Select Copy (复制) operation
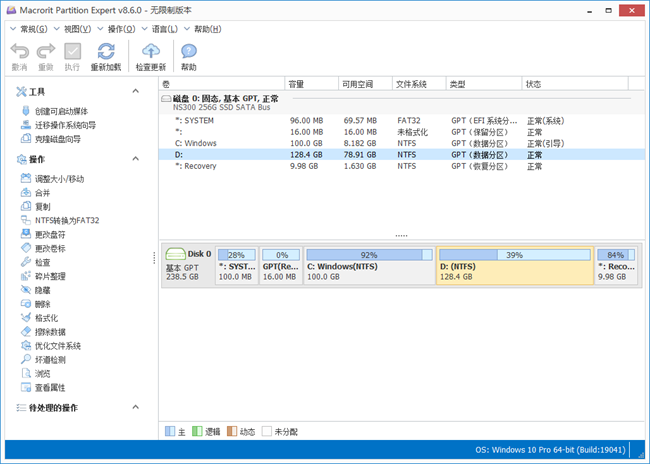650x464 pixels. pos(36,206)
